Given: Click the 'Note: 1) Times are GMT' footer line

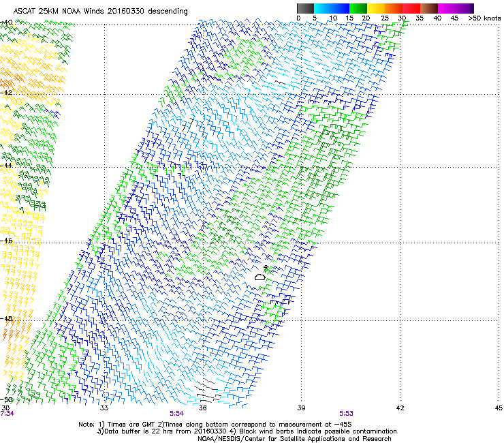Looking at the screenshot, I should pos(215,425).
